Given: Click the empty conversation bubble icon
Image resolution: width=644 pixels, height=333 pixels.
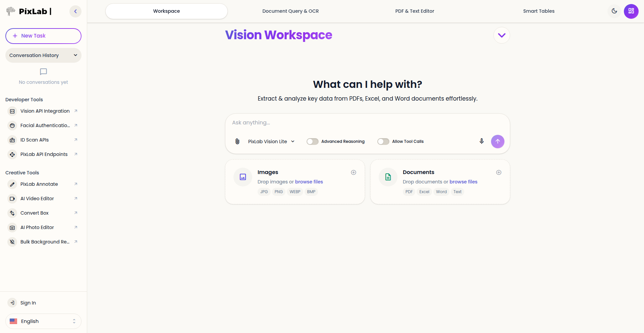Looking at the screenshot, I should click(43, 72).
